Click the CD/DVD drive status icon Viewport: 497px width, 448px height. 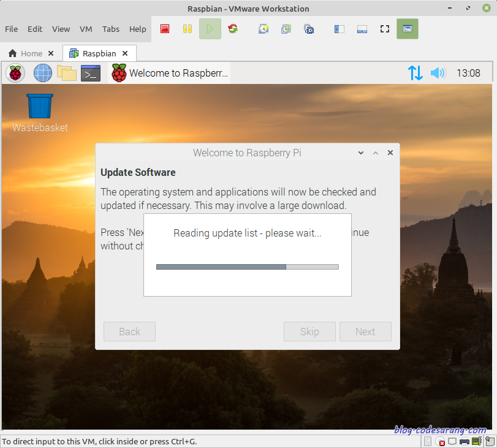click(440, 441)
